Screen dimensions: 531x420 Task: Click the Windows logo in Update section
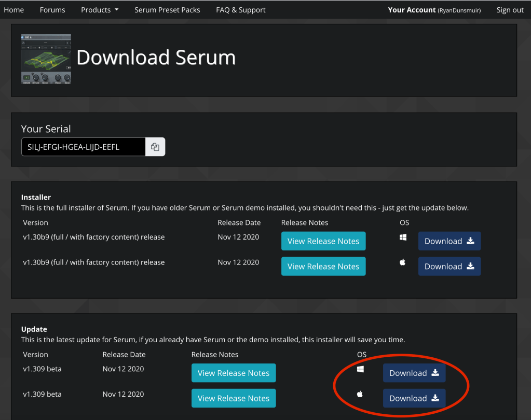click(360, 369)
